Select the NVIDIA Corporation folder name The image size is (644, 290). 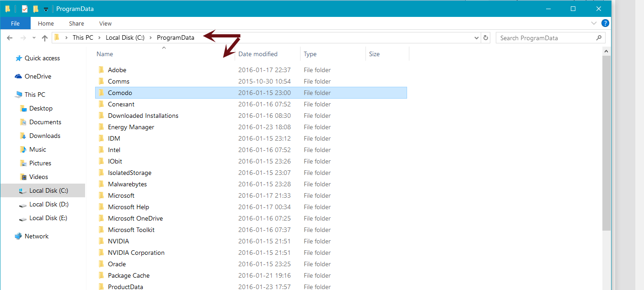[x=136, y=253]
